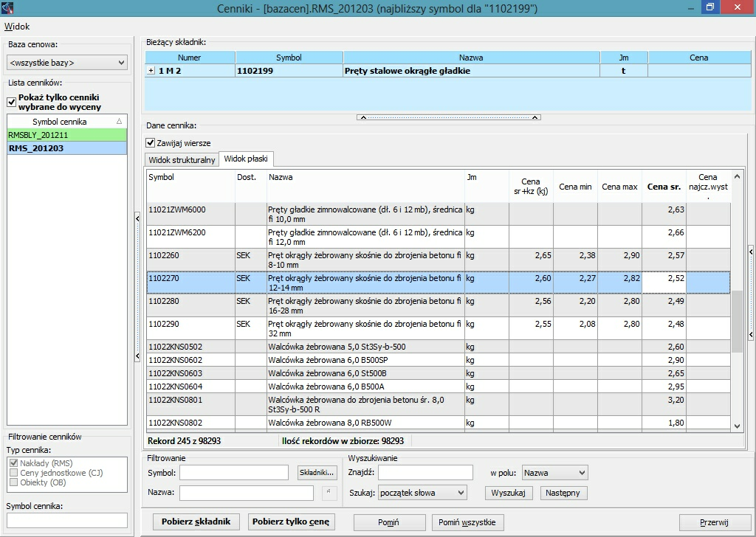Click the Cena min column header
The height and width of the screenshot is (537, 756).
(x=575, y=187)
